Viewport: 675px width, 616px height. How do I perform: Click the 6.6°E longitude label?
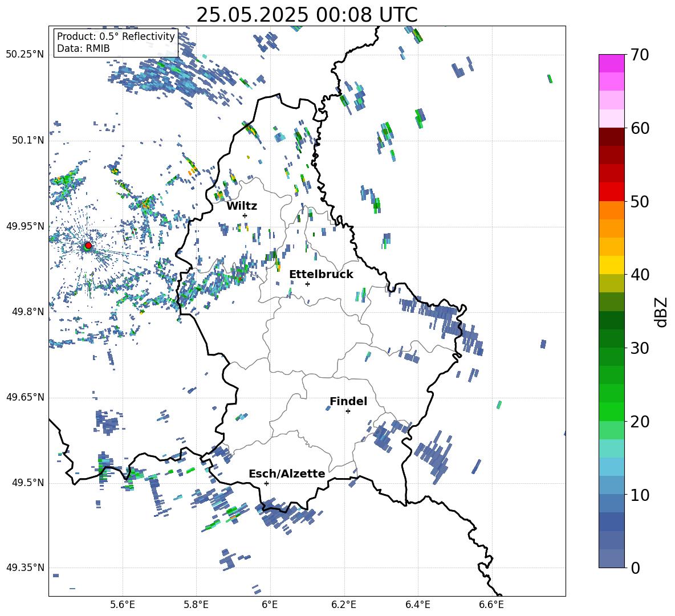click(x=491, y=605)
